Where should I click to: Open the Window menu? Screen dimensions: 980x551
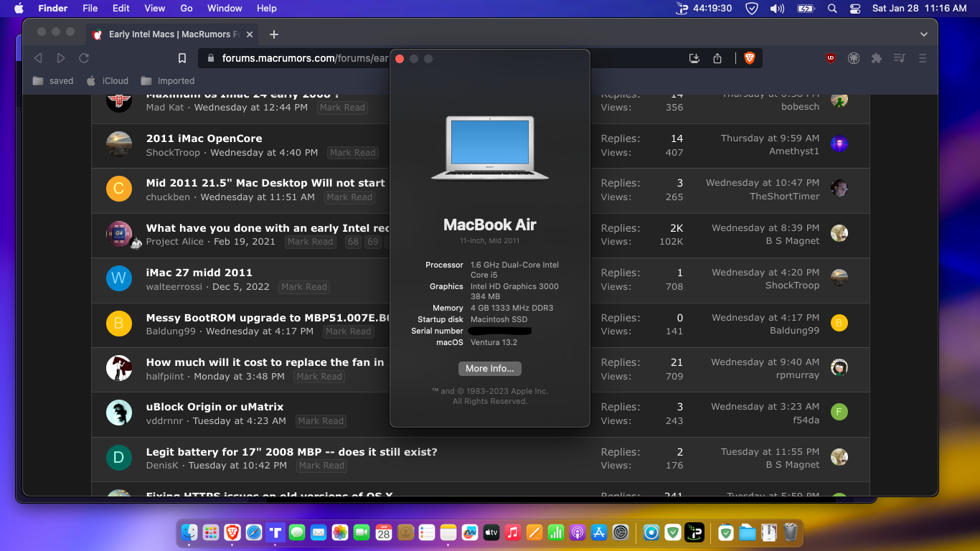(225, 9)
